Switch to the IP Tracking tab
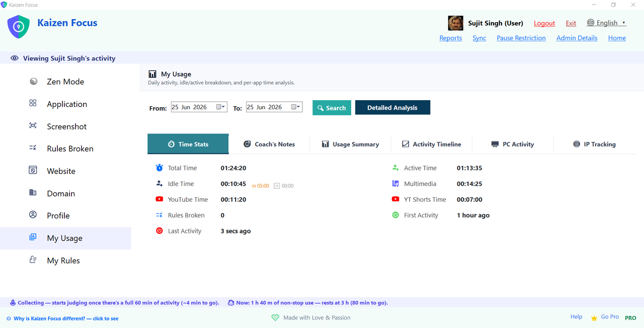 tap(594, 144)
